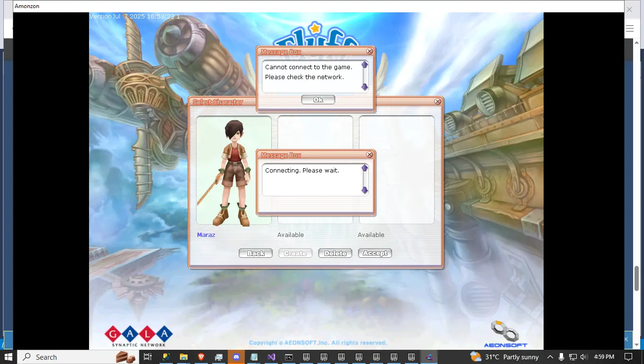Open the Windows Start menu
This screenshot has width=644, height=364.
pos(9,357)
